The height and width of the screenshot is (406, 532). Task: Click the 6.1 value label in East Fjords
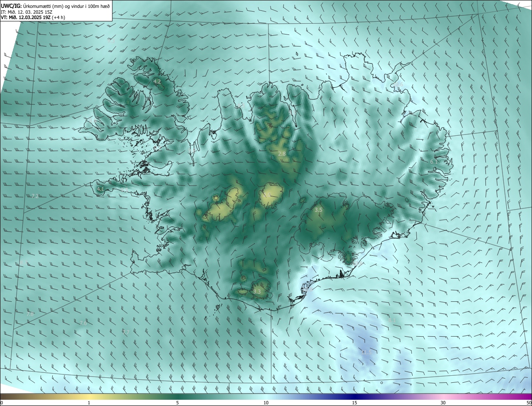(433, 161)
